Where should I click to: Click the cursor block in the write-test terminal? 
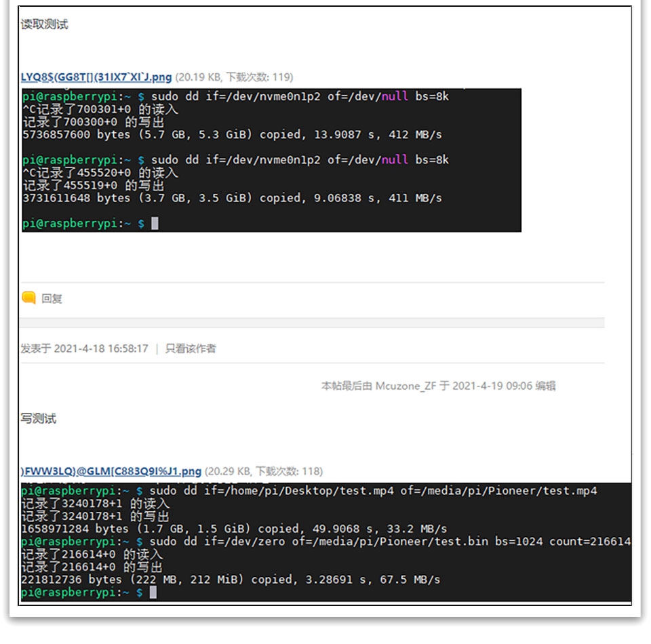point(153,592)
